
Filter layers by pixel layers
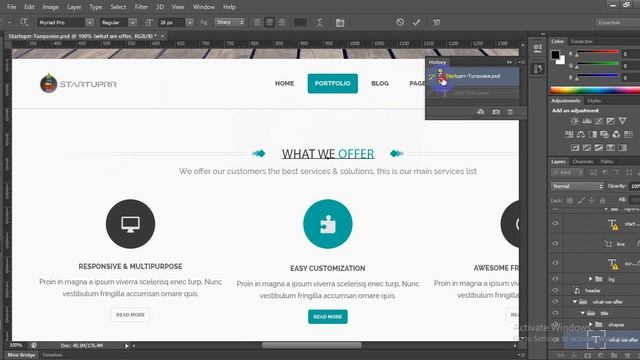click(x=593, y=173)
